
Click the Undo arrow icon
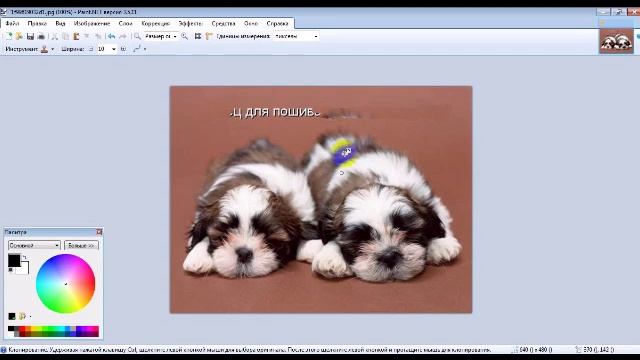111,36
